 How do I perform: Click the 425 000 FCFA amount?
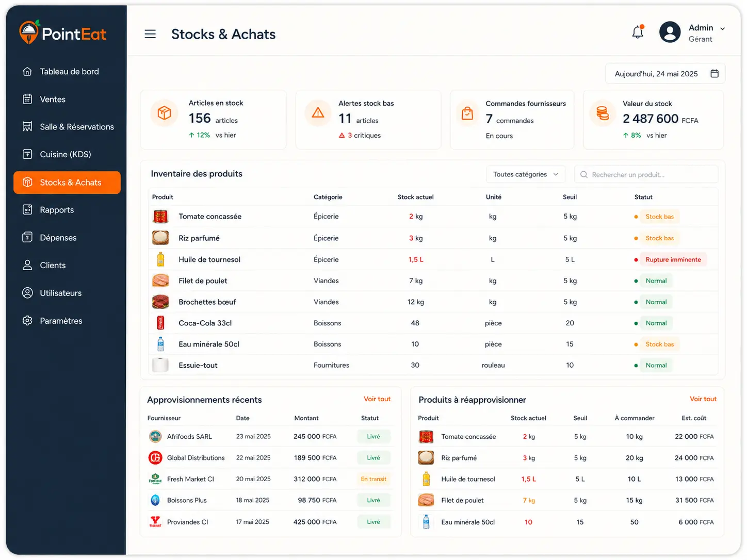[315, 522]
